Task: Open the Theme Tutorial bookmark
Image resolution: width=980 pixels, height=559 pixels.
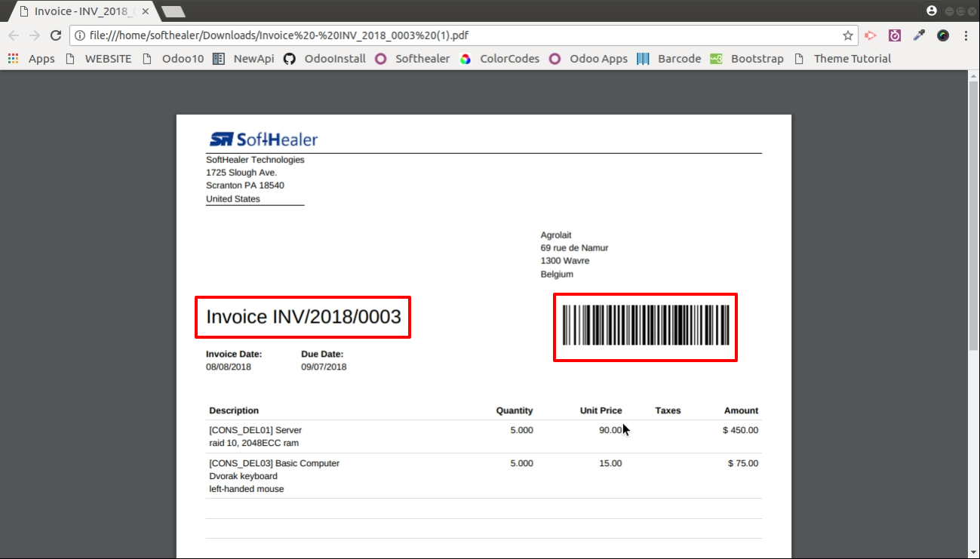Action: pos(843,59)
